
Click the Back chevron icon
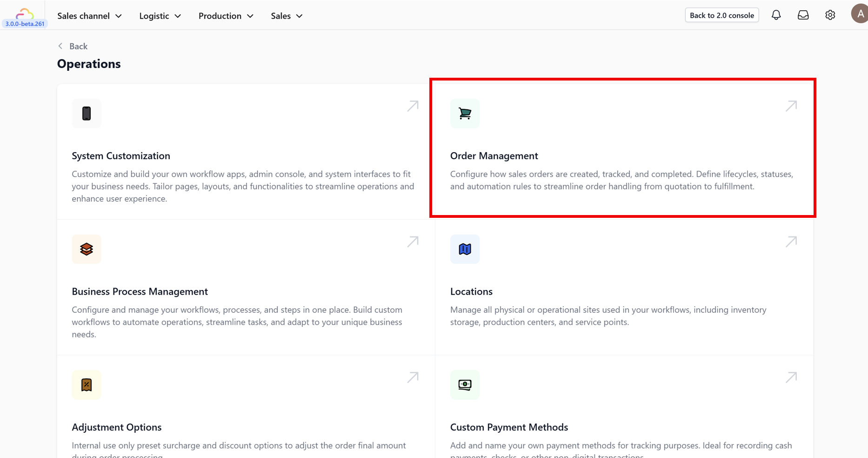coord(60,46)
